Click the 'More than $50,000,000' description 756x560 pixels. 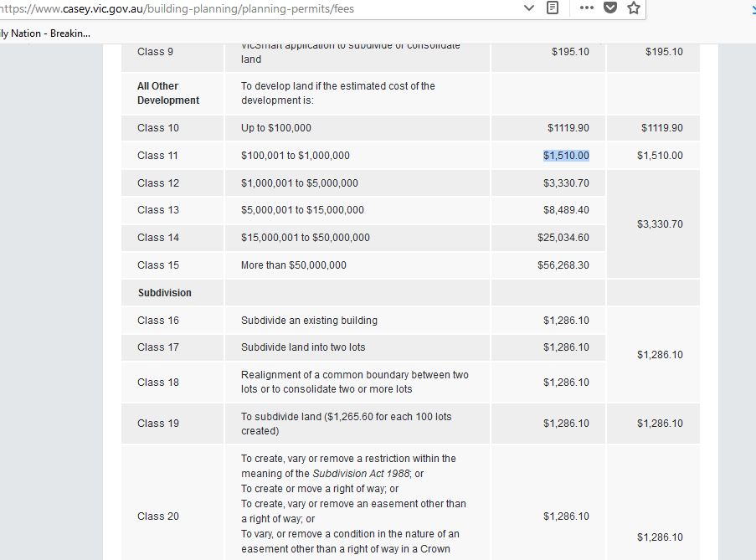(x=294, y=265)
